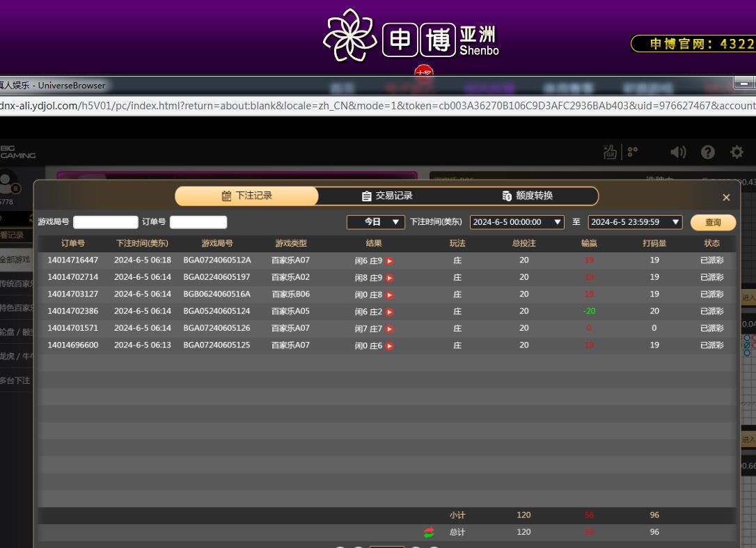The width and height of the screenshot is (756, 548).
Task: Play result replay for order 14014702386
Action: tap(390, 312)
